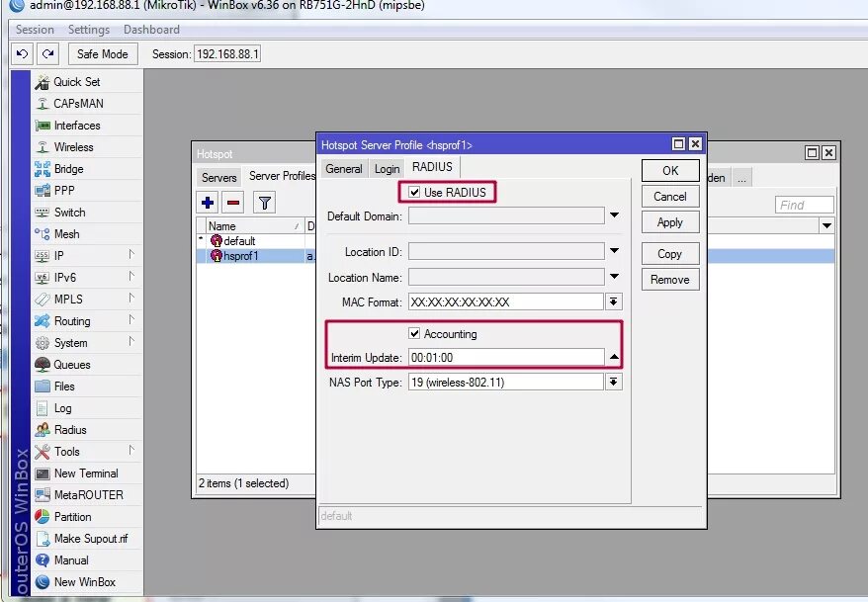Screen dimensions: 868x602
Task: Click the Apply button
Action: click(x=670, y=222)
